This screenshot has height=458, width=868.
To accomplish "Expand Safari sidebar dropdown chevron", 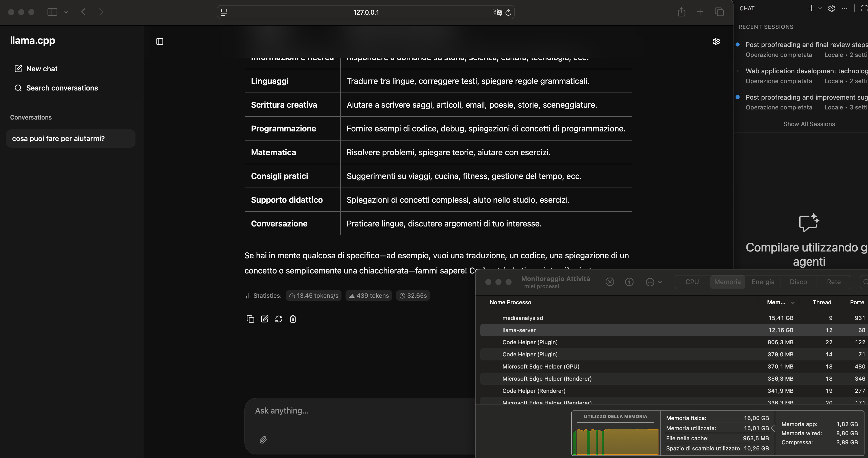I will [66, 12].
